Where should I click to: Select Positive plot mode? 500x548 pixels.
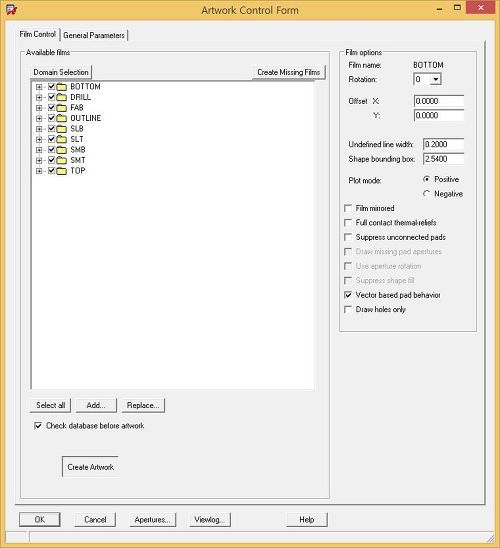click(426, 179)
